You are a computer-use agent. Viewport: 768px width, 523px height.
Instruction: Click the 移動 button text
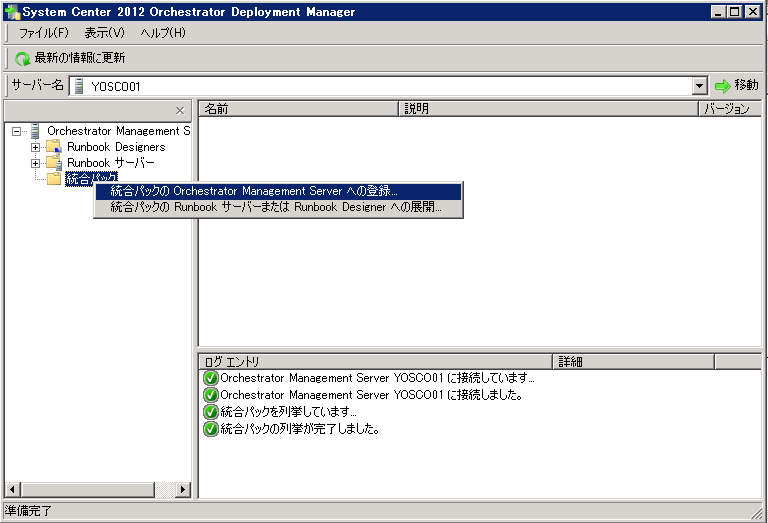[x=746, y=85]
